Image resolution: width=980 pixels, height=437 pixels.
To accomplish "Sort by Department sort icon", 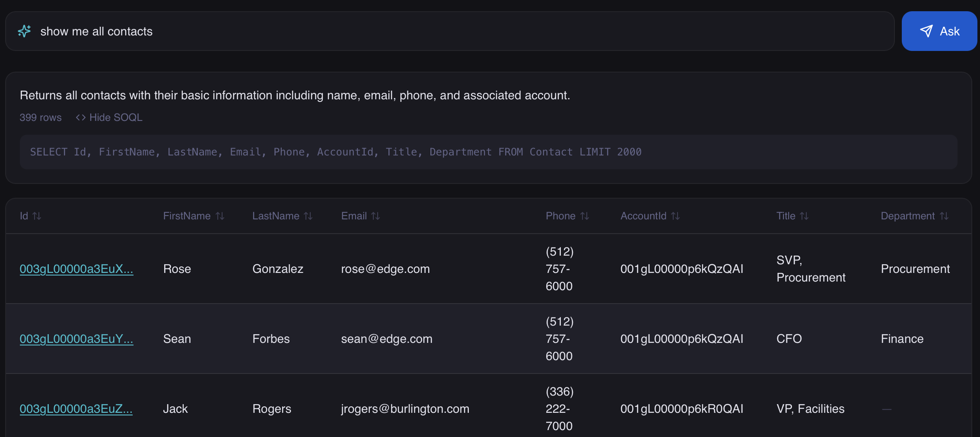I will pyautogui.click(x=944, y=216).
